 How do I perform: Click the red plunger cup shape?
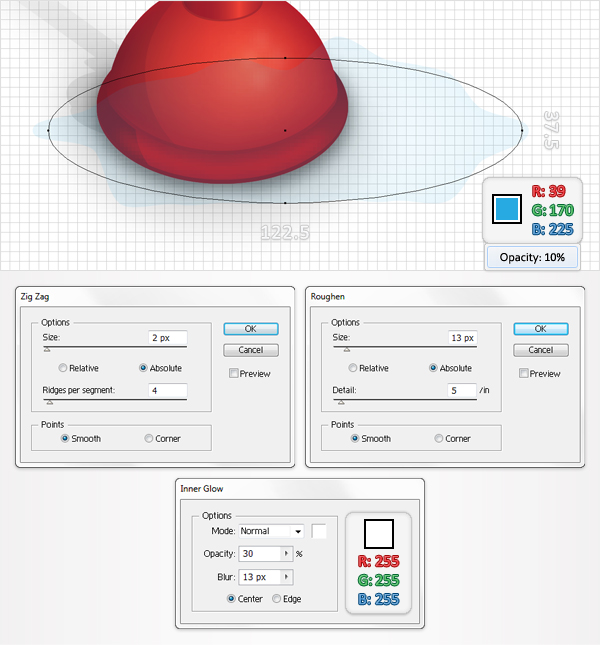tap(222, 95)
